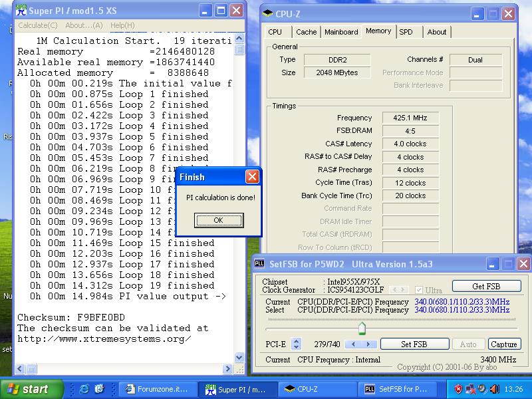Viewport: 532px width, 399px height.
Task: Click the red security shield tray icon
Action: pyautogui.click(x=458, y=389)
